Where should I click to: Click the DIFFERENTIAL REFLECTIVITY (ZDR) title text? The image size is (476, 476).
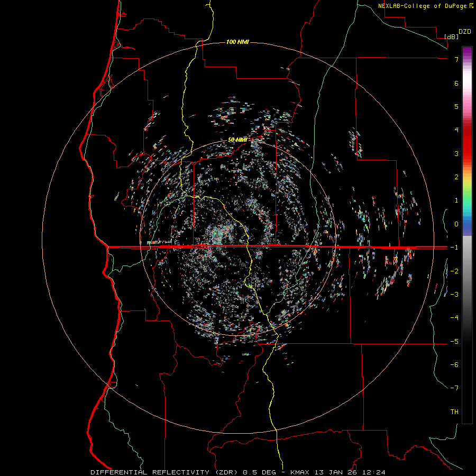pyautogui.click(x=166, y=472)
